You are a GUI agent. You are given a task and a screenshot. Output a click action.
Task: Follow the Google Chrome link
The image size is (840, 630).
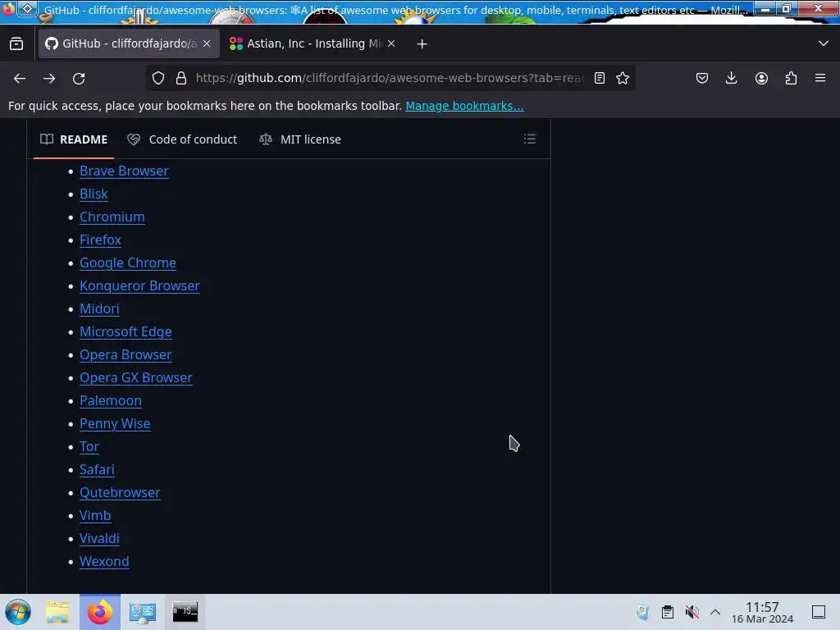pos(128,263)
